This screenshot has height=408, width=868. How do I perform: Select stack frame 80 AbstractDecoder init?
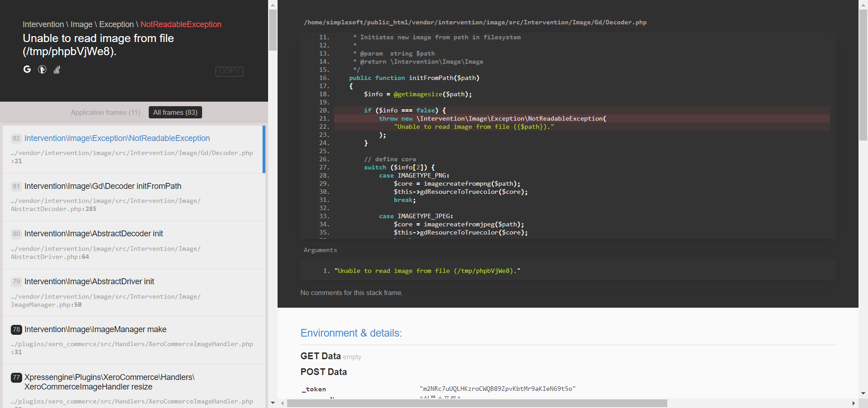(x=94, y=234)
